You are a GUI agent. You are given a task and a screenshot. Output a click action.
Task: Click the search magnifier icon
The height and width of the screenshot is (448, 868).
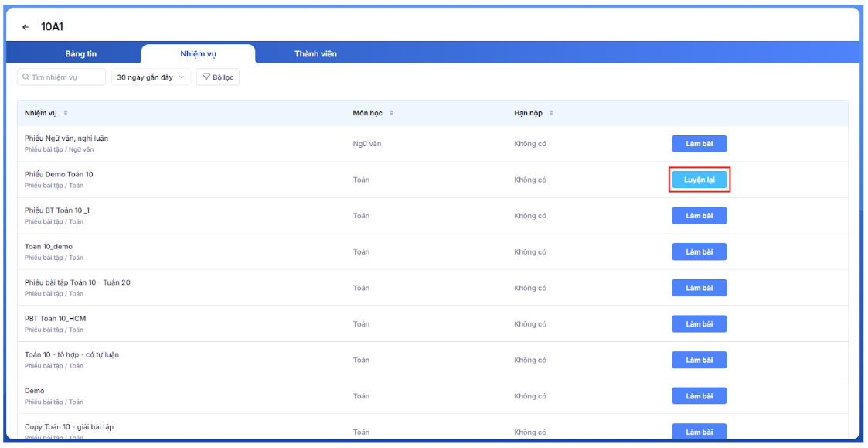26,77
